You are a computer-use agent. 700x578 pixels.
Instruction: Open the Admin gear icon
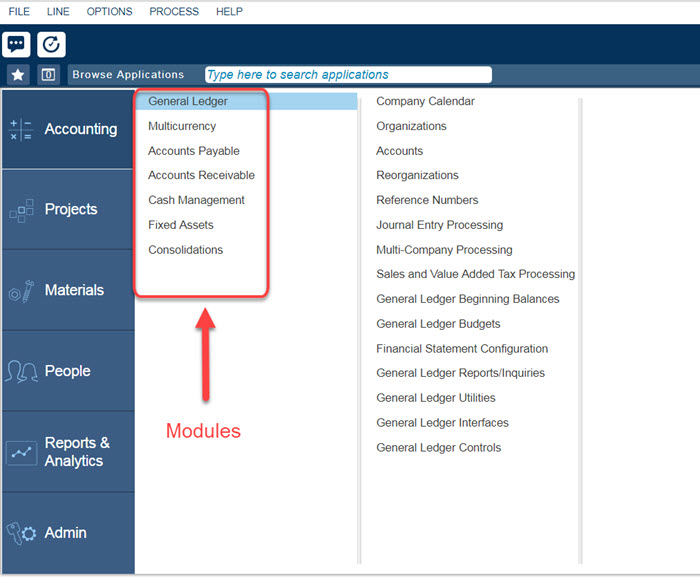21,533
